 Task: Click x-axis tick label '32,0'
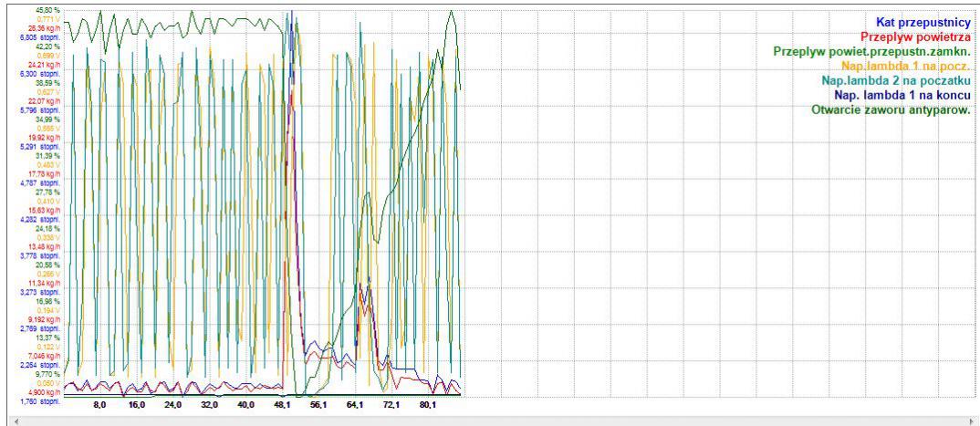coord(209,405)
